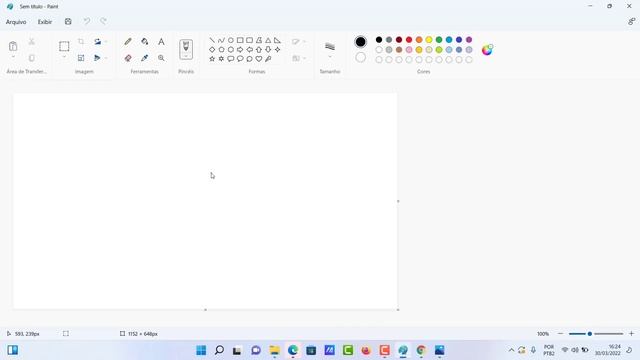Select Color 1 foreground black circle

tap(360, 42)
